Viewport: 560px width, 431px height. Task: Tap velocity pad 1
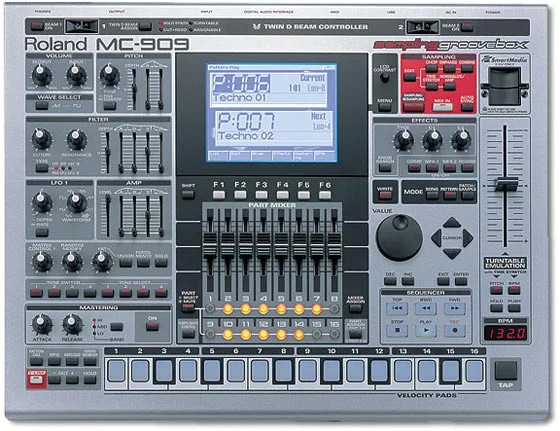coord(116,371)
